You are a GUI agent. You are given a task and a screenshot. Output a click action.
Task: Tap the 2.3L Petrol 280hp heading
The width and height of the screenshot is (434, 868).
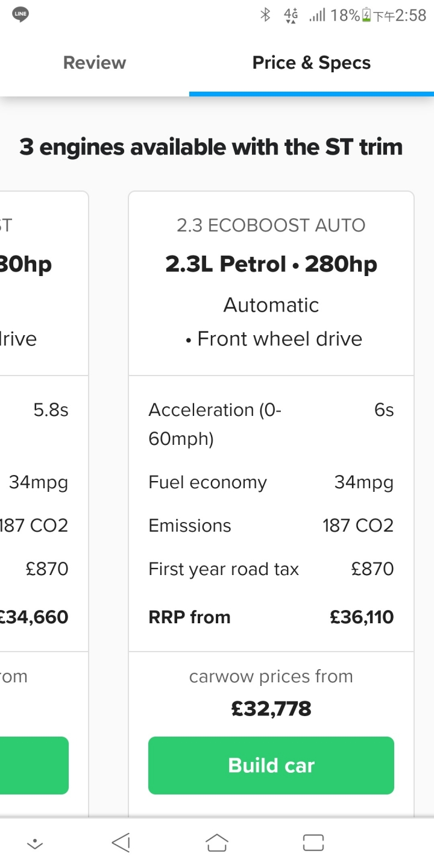[271, 264]
